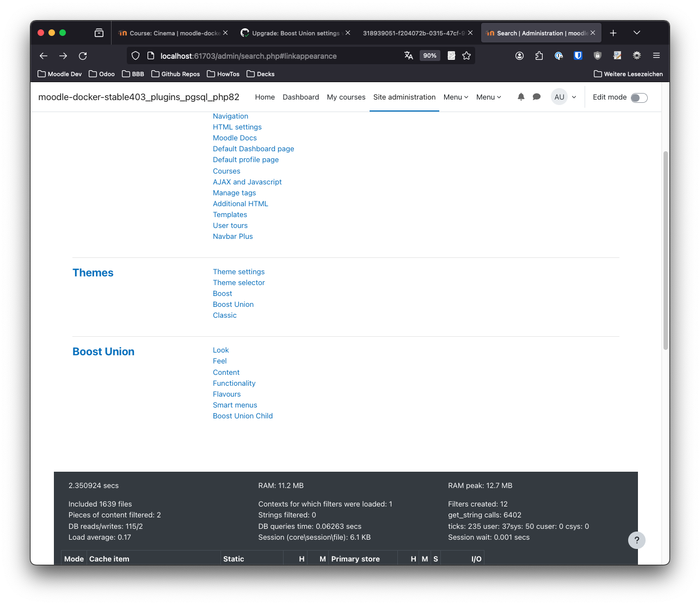Expand the user menu chevron
Image resolution: width=700 pixels, height=605 pixels.
point(574,97)
